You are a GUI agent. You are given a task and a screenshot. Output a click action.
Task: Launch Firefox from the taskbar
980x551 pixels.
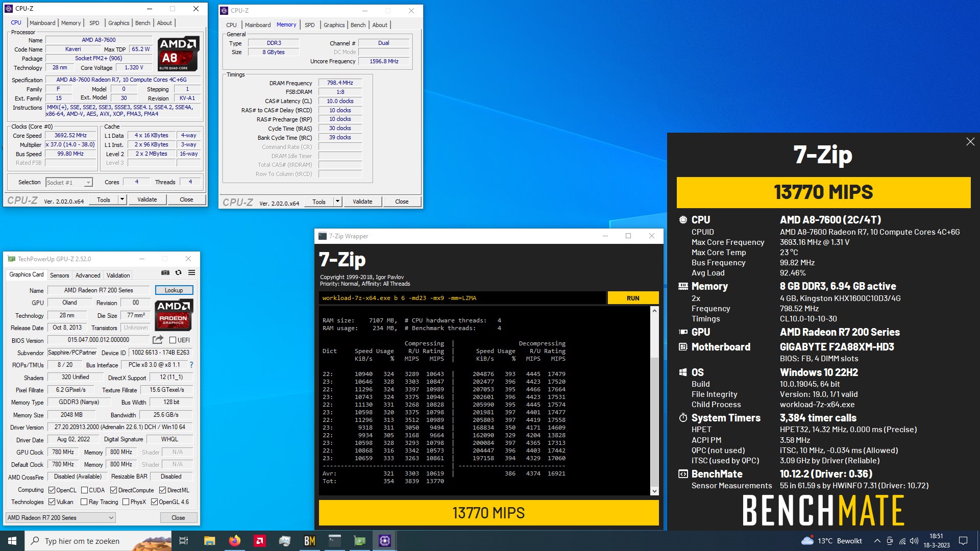pyautogui.click(x=234, y=541)
